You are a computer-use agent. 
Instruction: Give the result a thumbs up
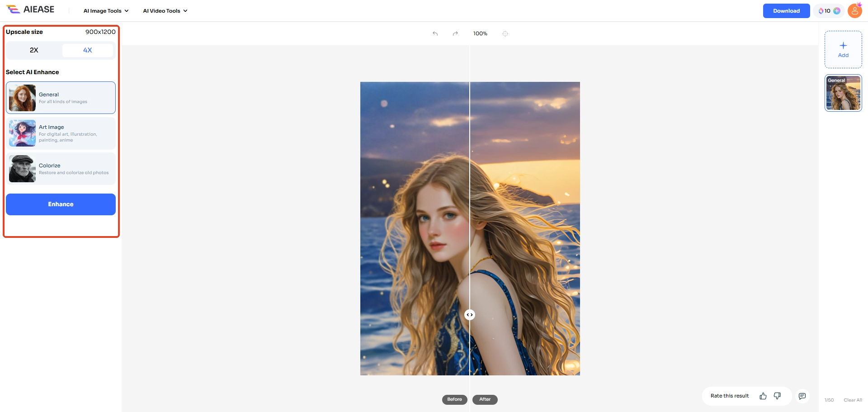click(763, 396)
